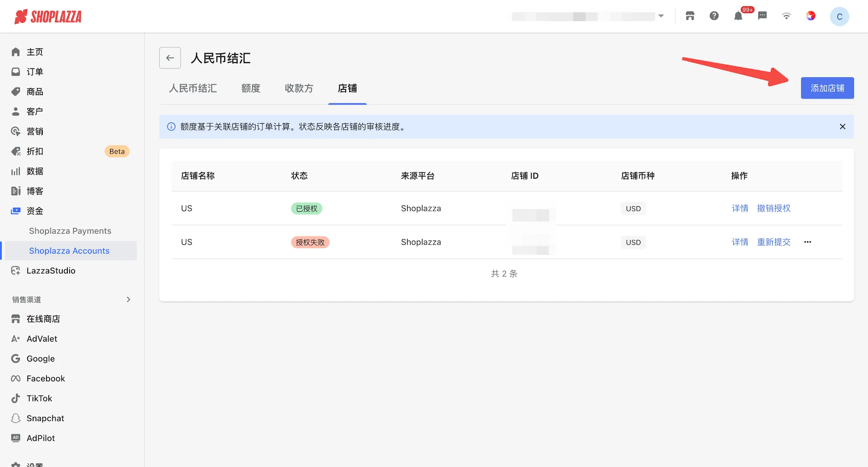Viewport: 868px width, 467px height.
Task: Open 主页 in the sidebar
Action: (x=35, y=52)
